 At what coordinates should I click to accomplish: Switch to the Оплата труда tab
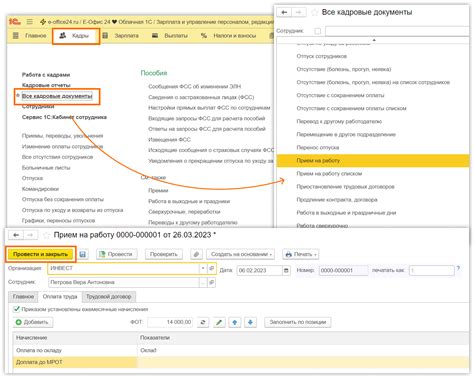tap(60, 296)
